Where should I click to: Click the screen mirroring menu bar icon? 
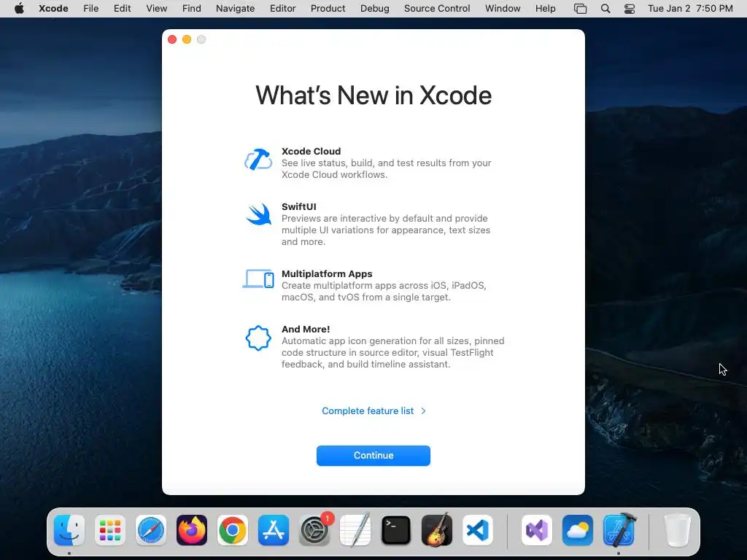[x=580, y=9]
